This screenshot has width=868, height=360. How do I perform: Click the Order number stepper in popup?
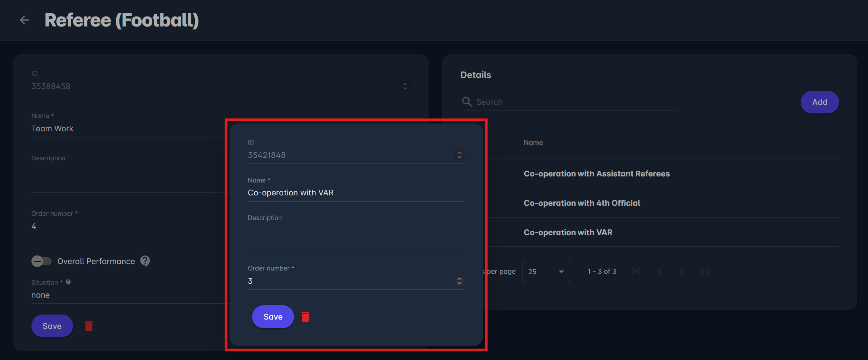(x=459, y=281)
